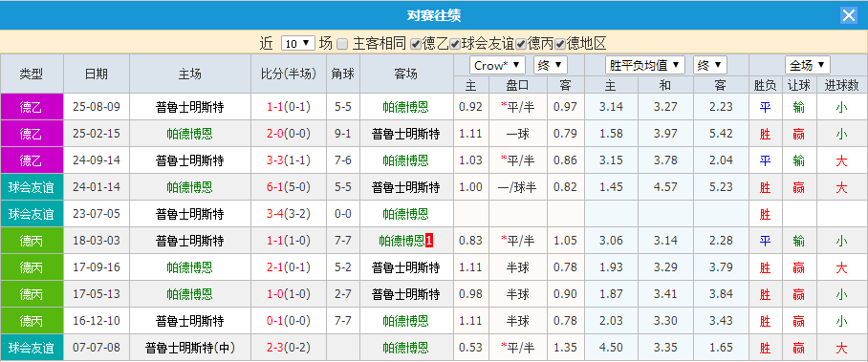
Task: Open home team 普鲁士明斯特 in 25-08-09 row
Action: click(x=190, y=107)
